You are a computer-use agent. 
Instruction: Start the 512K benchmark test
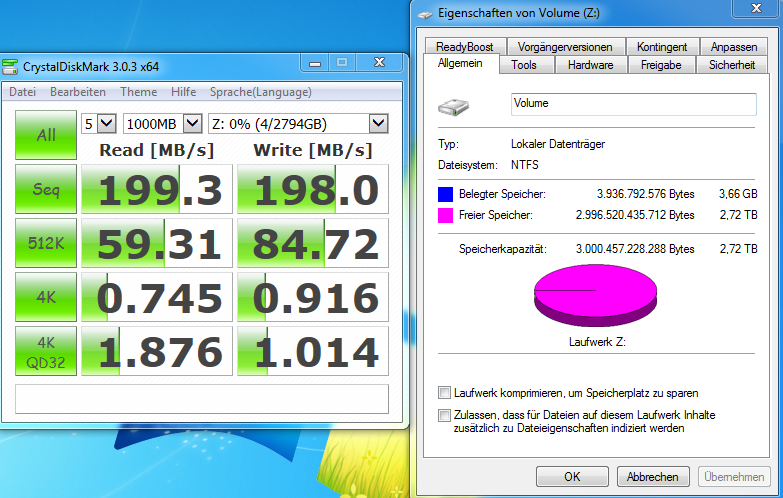coord(46,243)
